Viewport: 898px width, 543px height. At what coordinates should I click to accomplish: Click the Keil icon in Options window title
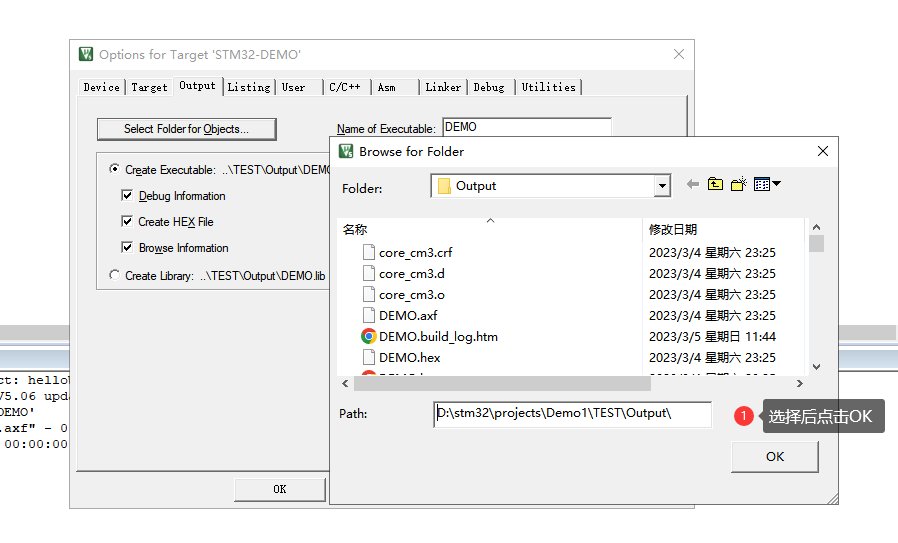coord(86,54)
